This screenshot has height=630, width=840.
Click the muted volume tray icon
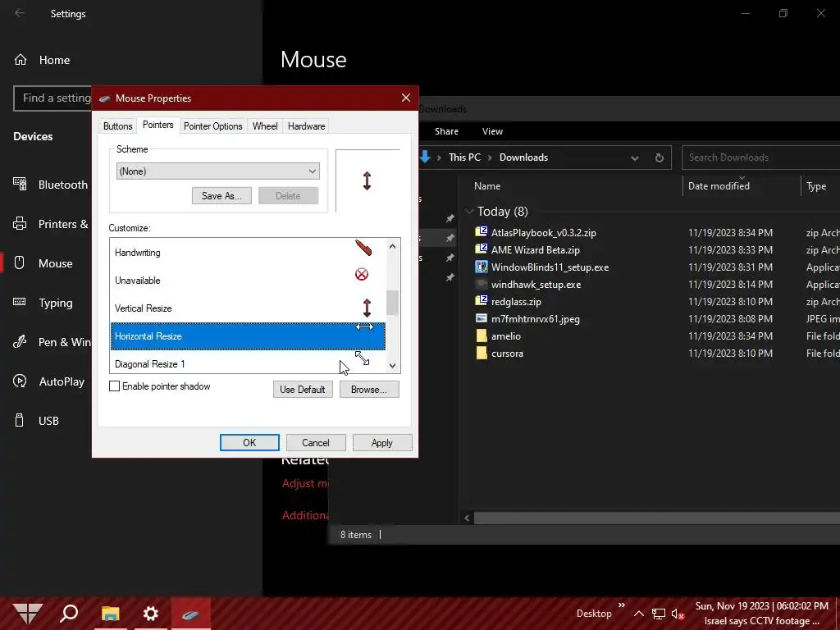pos(678,614)
